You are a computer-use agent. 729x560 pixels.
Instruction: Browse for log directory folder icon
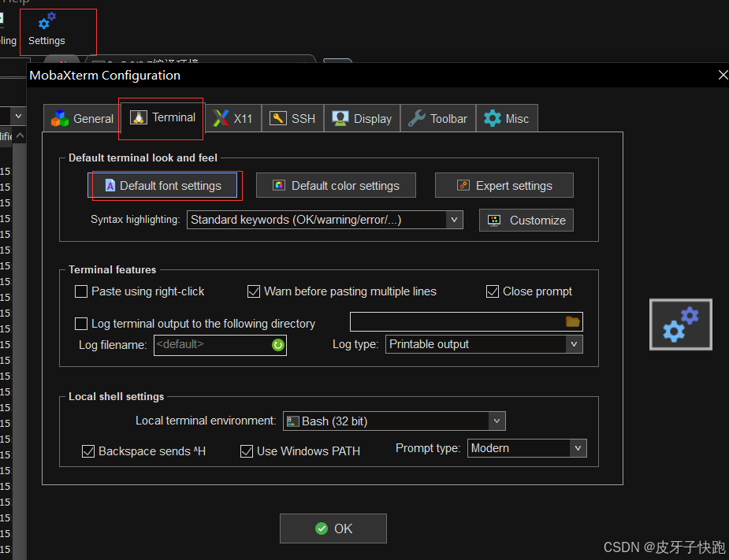tap(572, 321)
